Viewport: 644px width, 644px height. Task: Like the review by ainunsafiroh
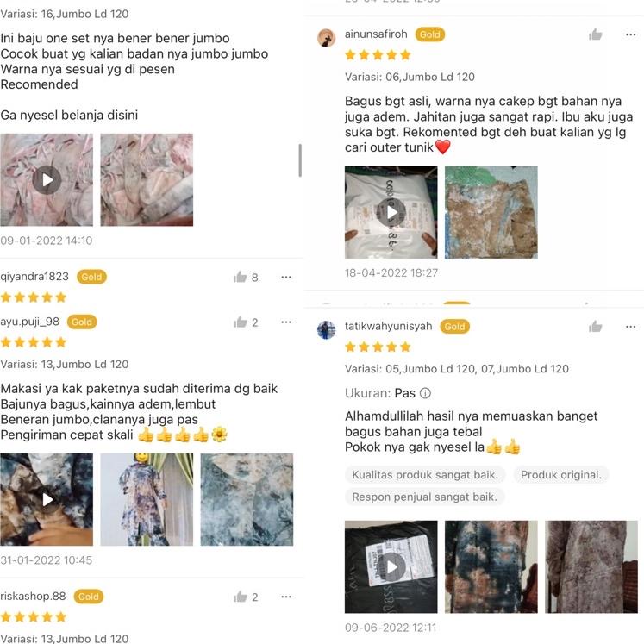pos(595,34)
